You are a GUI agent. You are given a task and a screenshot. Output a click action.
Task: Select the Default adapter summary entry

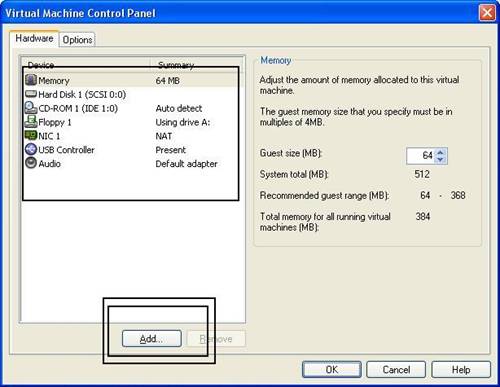pos(186,164)
